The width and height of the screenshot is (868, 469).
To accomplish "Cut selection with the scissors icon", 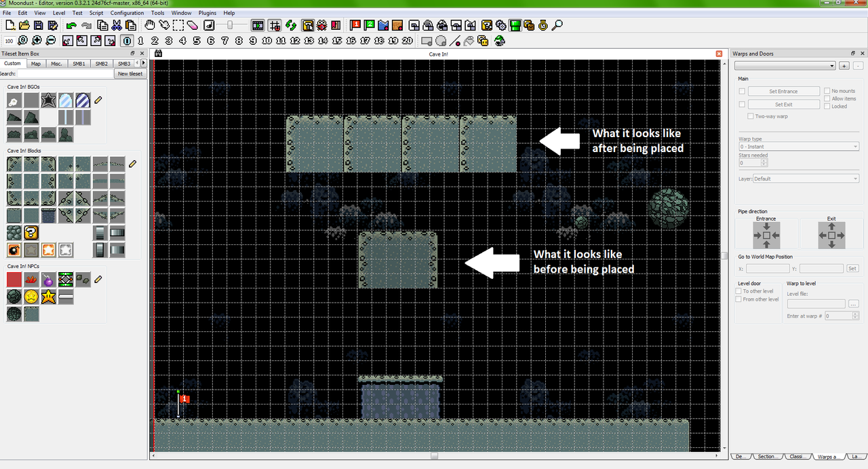I will pyautogui.click(x=117, y=25).
